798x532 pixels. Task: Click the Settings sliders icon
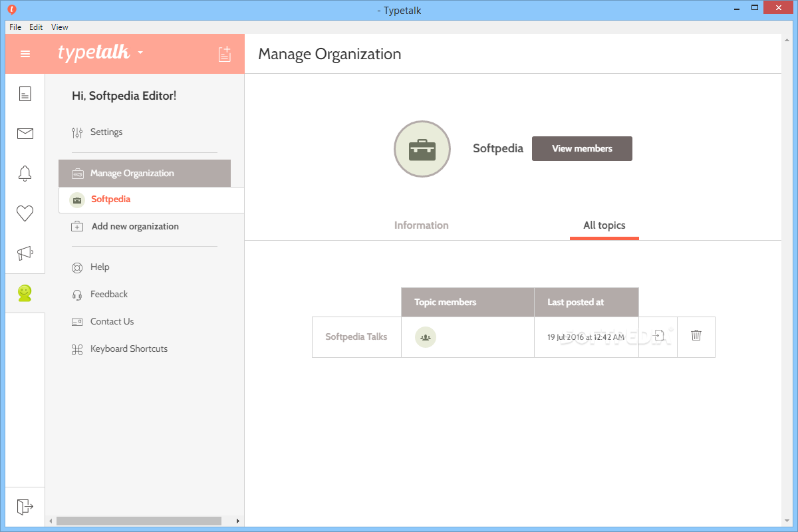[77, 132]
